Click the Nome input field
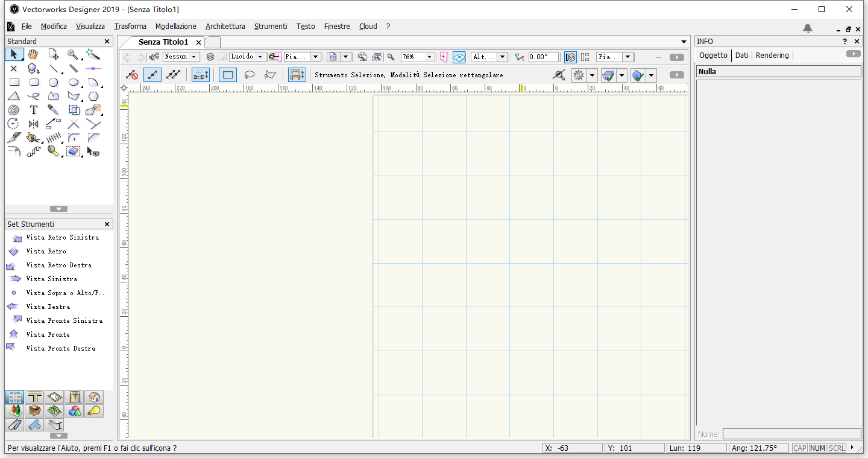This screenshot has width=868, height=458. [791, 434]
